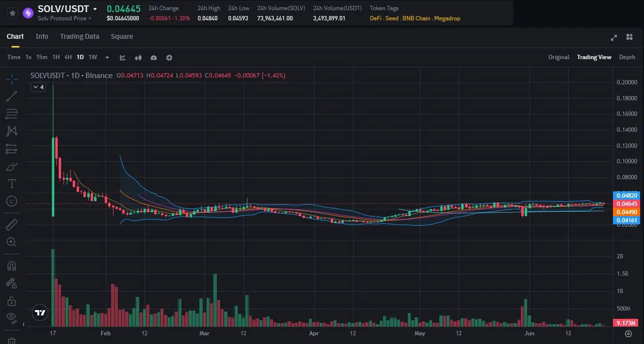Click the 24h Volume(USDT) value 3,493,899.01
This screenshot has width=644, height=344.
tap(329, 18)
